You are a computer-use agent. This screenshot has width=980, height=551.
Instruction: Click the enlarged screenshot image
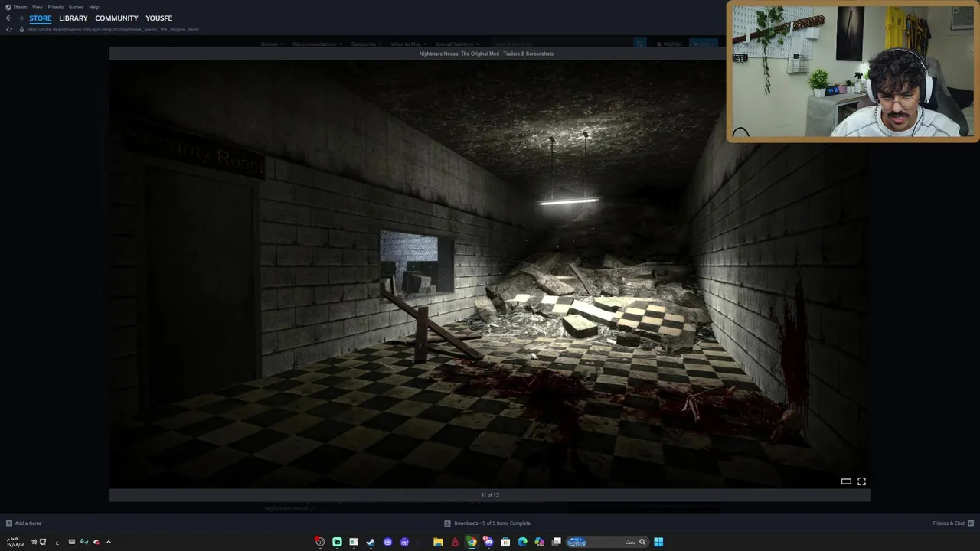pos(490,275)
